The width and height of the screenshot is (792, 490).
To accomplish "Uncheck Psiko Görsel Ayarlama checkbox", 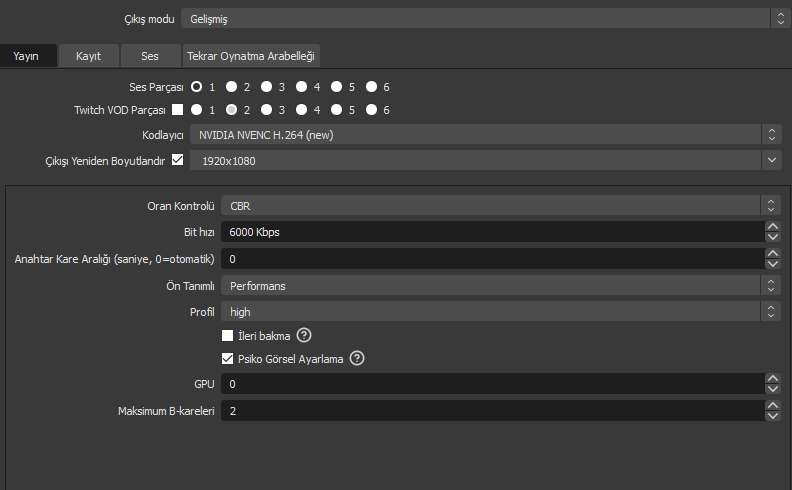I will pyautogui.click(x=227, y=359).
